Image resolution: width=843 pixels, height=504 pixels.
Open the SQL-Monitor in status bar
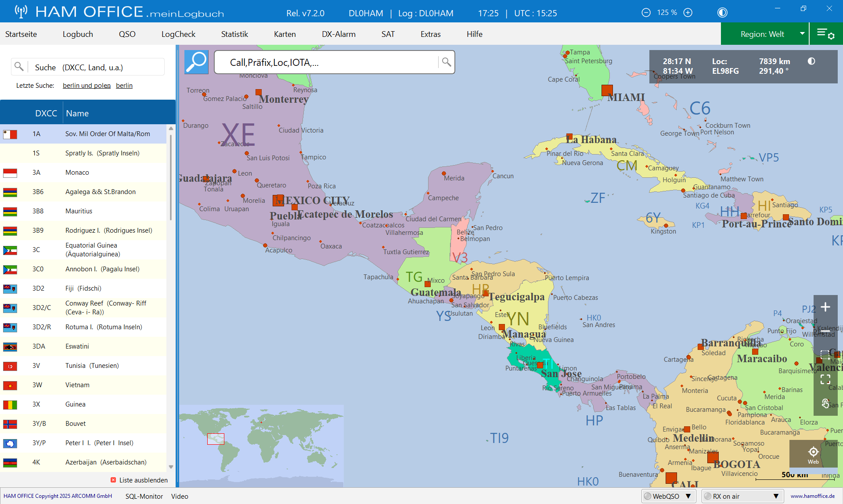[144, 496]
